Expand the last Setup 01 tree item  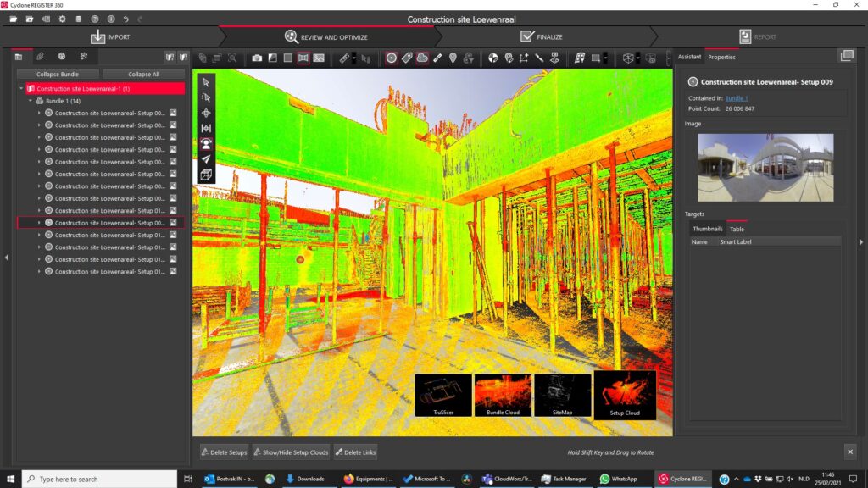(x=39, y=271)
